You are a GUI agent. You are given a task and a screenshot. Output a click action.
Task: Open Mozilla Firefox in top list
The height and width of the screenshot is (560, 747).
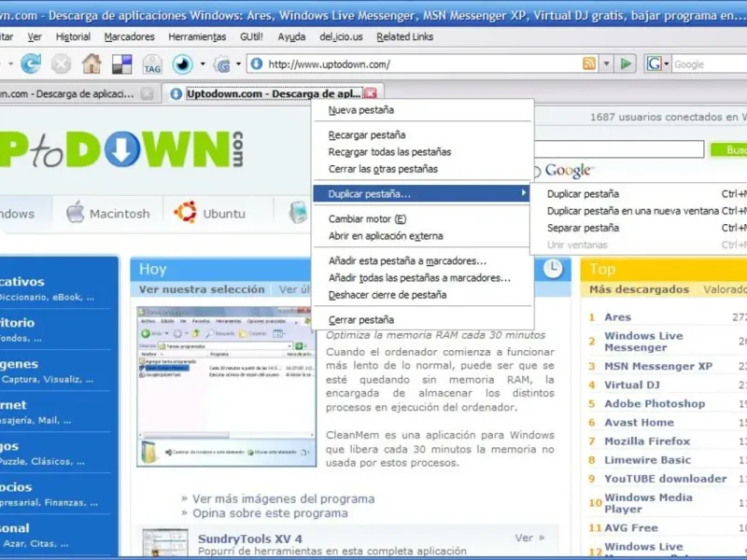pos(647,441)
